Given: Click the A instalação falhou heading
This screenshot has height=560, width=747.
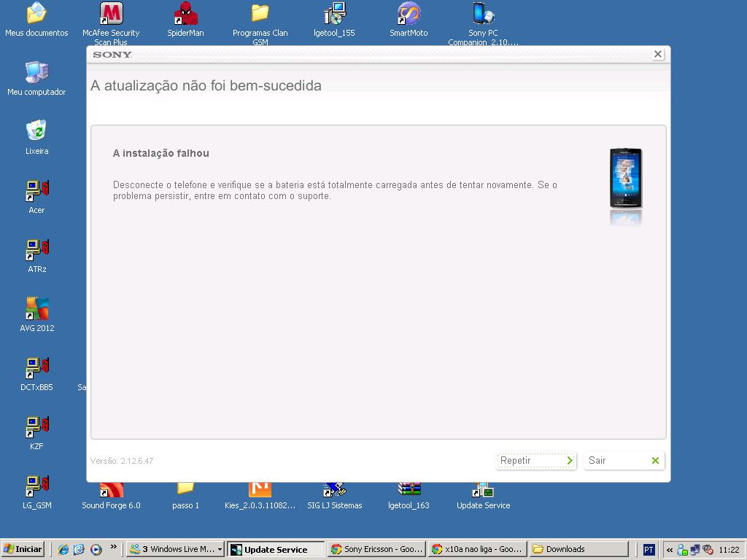Looking at the screenshot, I should 161,153.
